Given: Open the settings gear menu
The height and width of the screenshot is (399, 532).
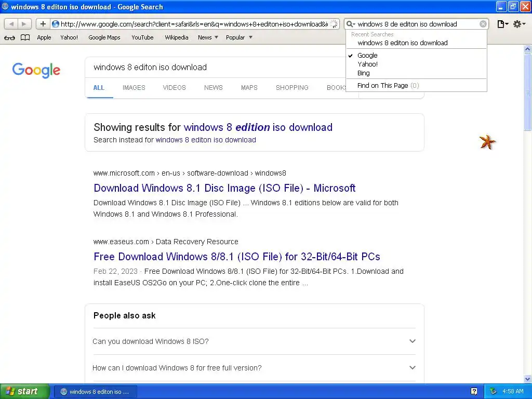Looking at the screenshot, I should 519,24.
